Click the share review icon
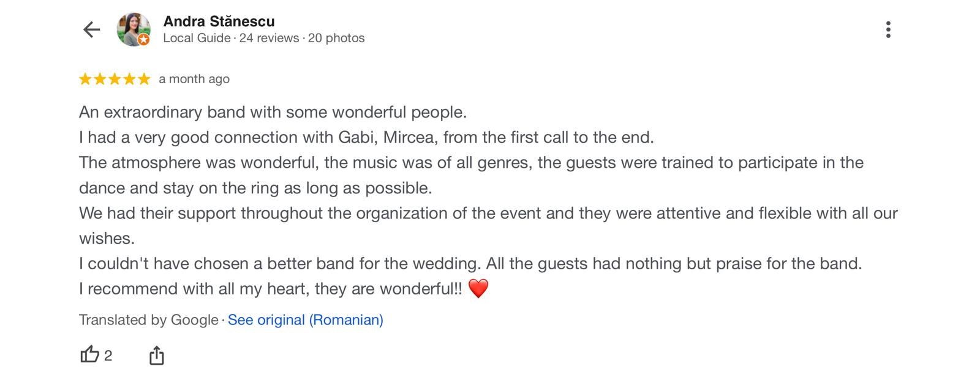 click(157, 355)
